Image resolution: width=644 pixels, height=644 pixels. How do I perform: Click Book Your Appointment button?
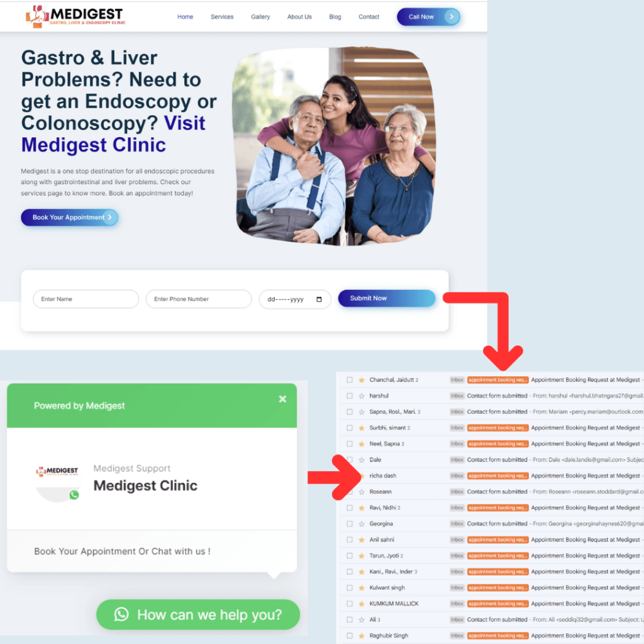(x=69, y=217)
